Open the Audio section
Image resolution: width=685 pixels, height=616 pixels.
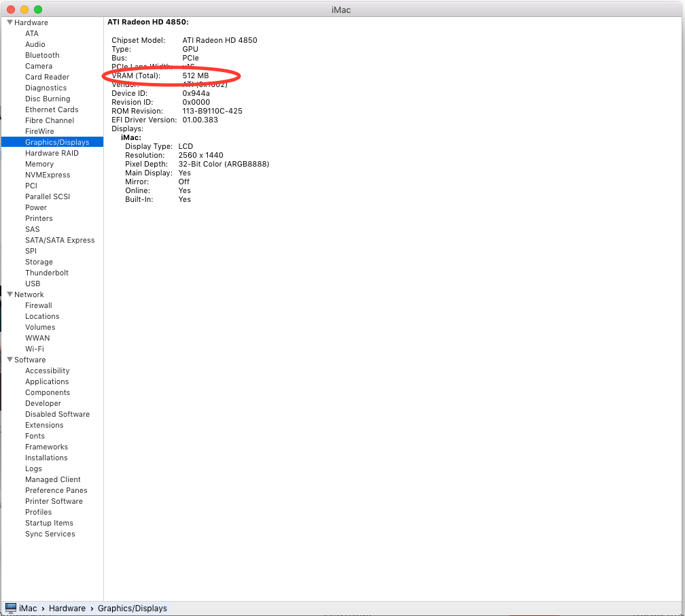coord(33,44)
